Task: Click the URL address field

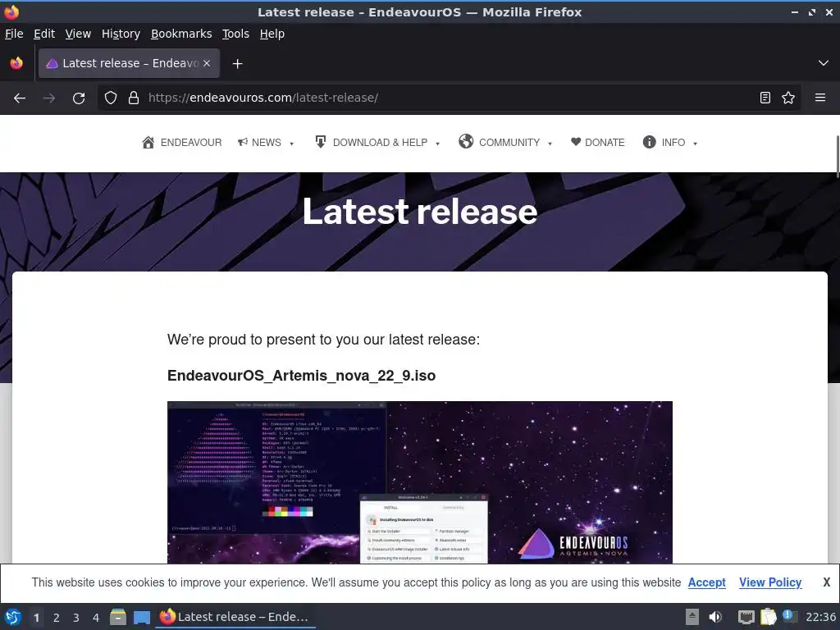Action: point(450,98)
